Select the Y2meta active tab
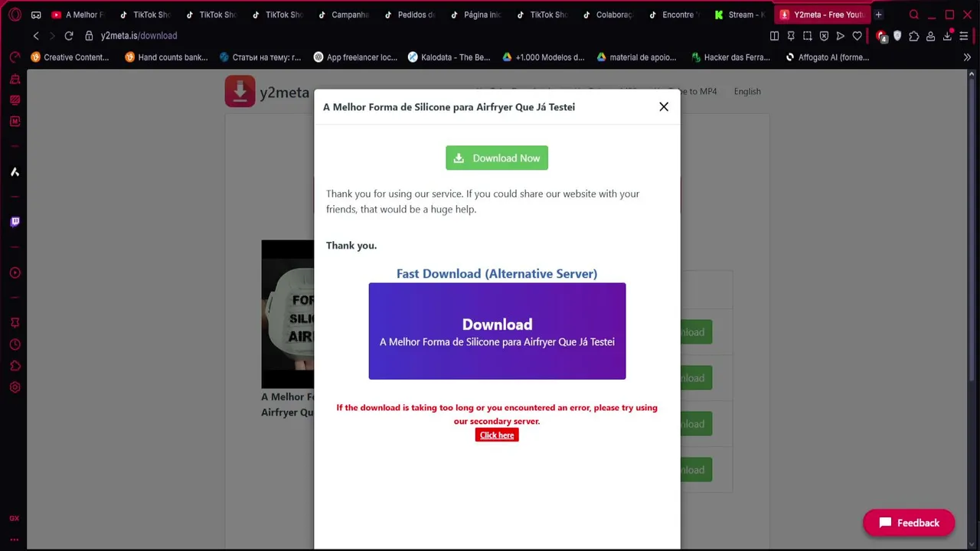The image size is (980, 551). point(821,15)
